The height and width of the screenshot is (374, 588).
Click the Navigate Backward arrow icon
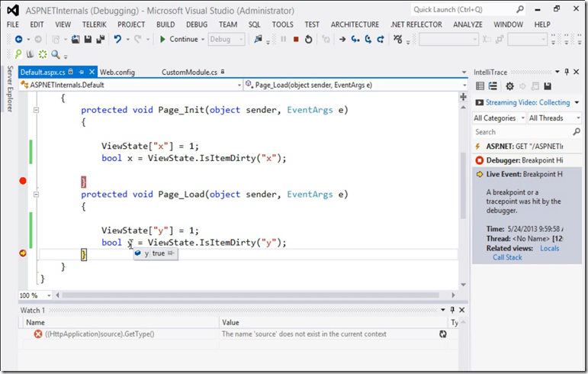coord(18,39)
